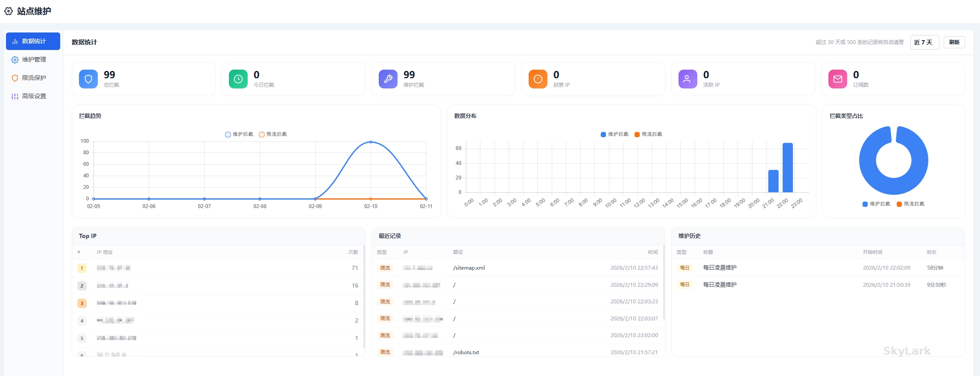
Task: Open the 近 7 天 time range dropdown
Action: 924,42
